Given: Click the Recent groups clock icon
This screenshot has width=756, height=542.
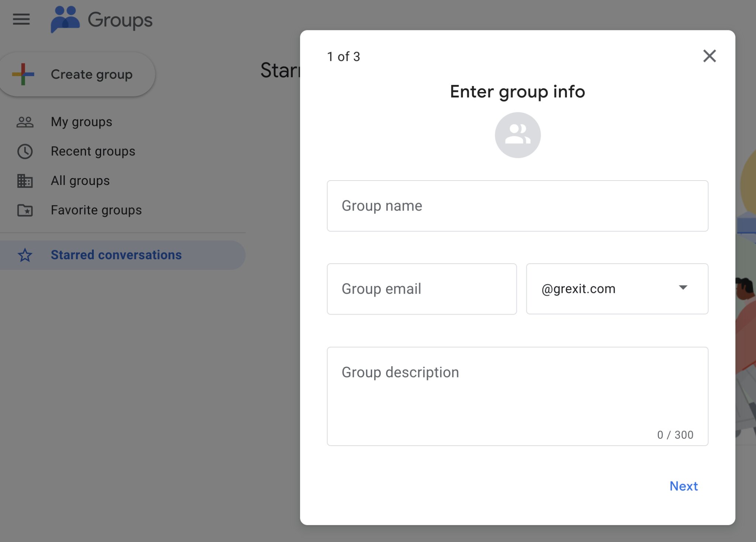Looking at the screenshot, I should [x=25, y=151].
